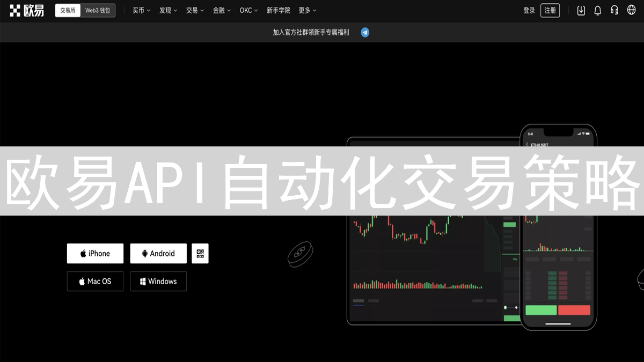The height and width of the screenshot is (362, 644).
Task: Click 加入官方社群领新手专属福利 banner text
Action: 311,32
